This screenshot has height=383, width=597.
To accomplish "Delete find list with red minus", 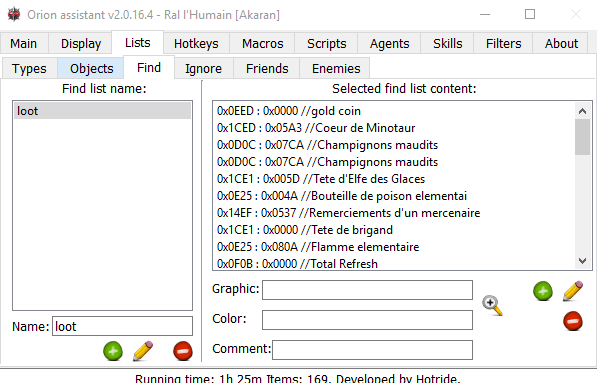I will tap(183, 351).
